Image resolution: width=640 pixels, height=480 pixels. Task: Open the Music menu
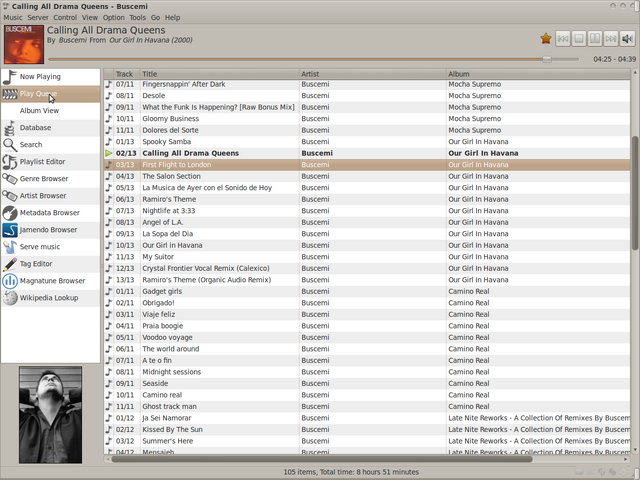pos(13,18)
